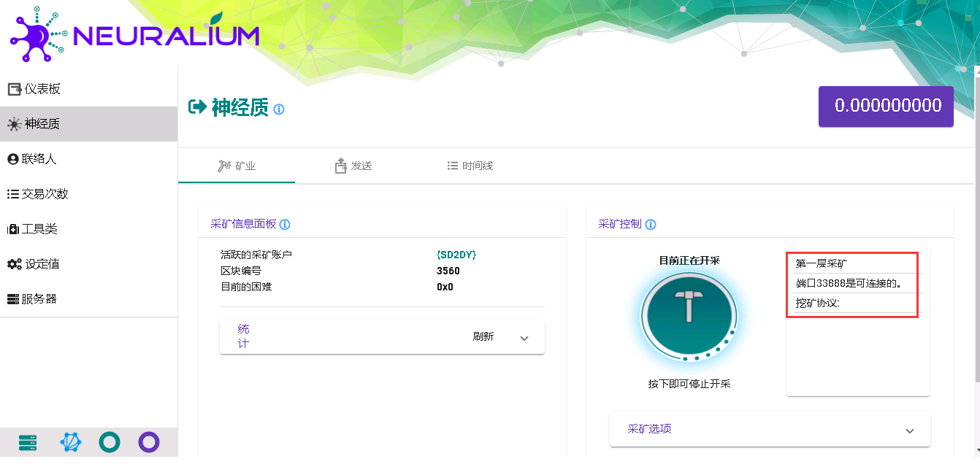The height and width of the screenshot is (464, 980).
Task: Click info icon next to 采矿信息面板
Action: [x=285, y=225]
